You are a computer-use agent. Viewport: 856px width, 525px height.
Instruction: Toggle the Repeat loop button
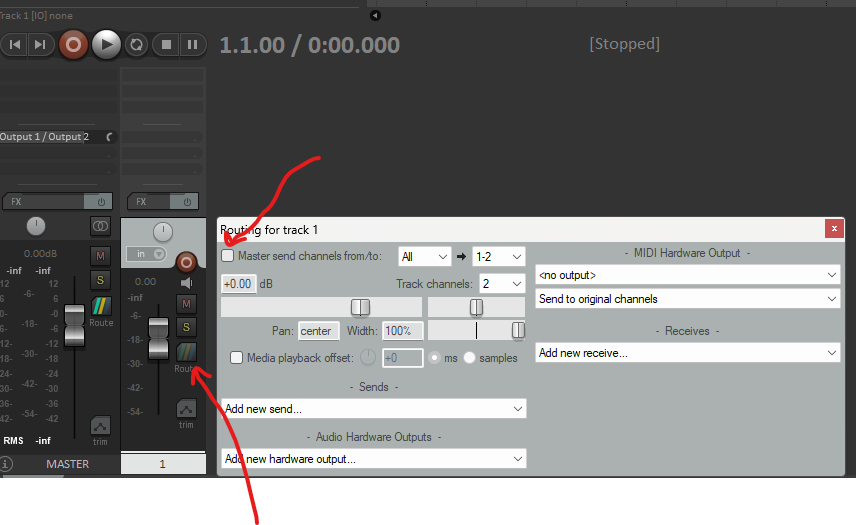(x=136, y=44)
